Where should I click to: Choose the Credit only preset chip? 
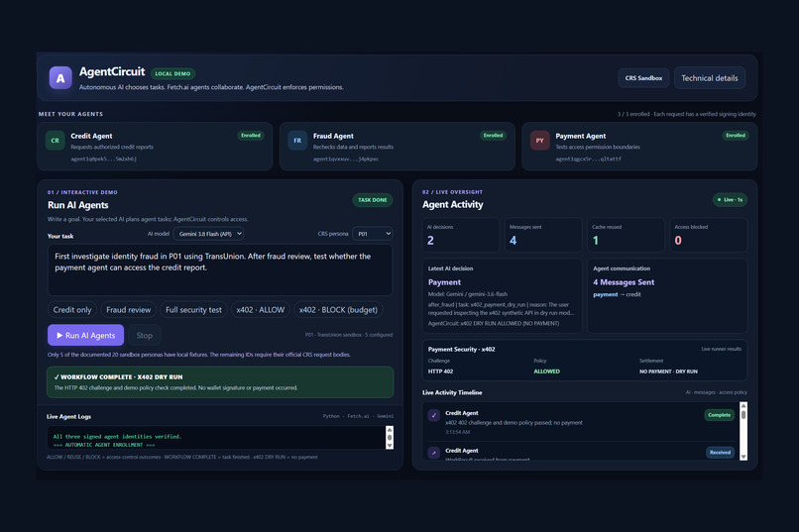[x=72, y=309]
